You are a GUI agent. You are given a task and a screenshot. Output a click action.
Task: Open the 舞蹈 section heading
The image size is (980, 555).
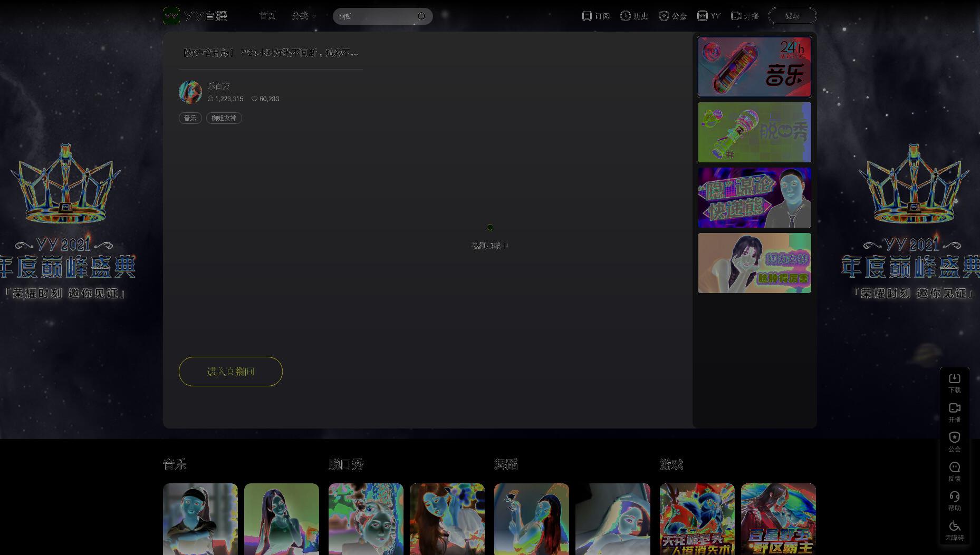coord(506,464)
